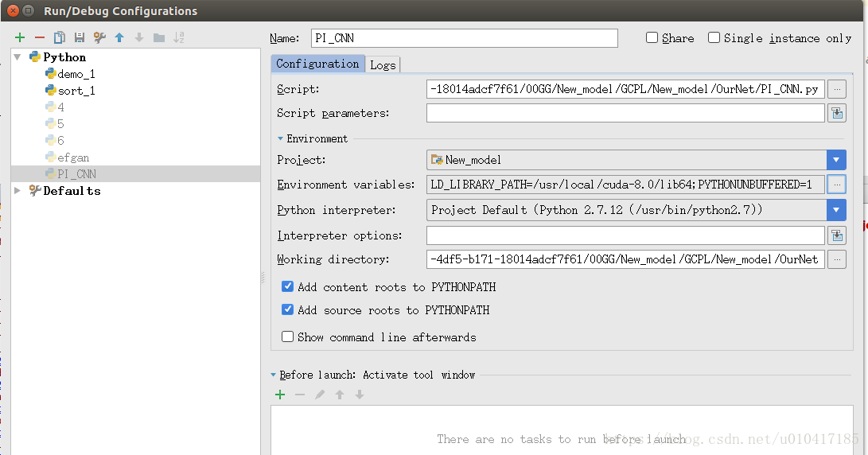Select the efgan configuration
The image size is (868, 455).
pos(68,157)
